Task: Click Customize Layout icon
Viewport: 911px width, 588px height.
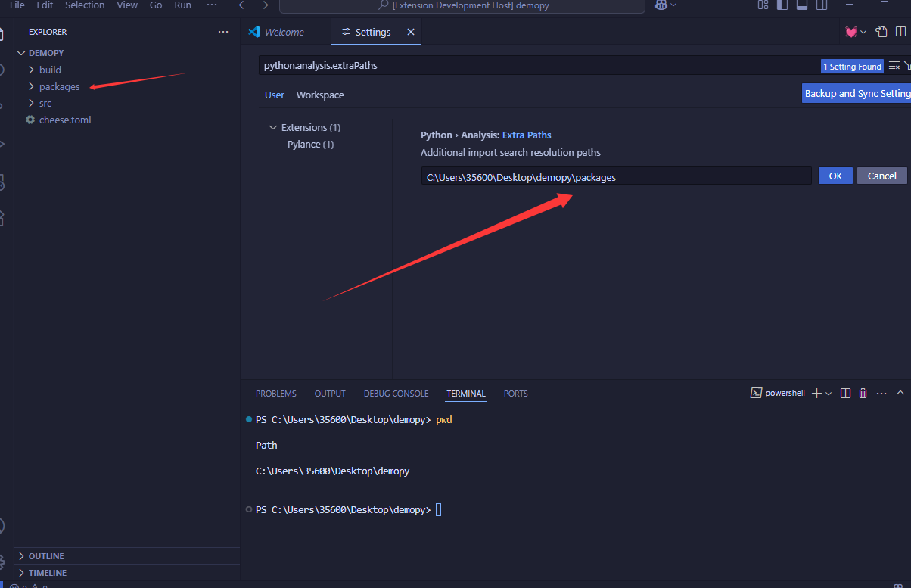Action: (763, 5)
